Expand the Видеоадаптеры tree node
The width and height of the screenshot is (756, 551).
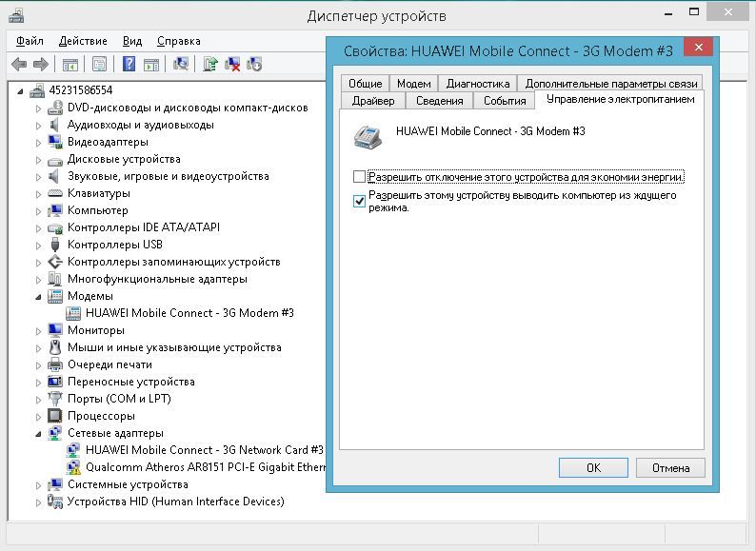(39, 142)
